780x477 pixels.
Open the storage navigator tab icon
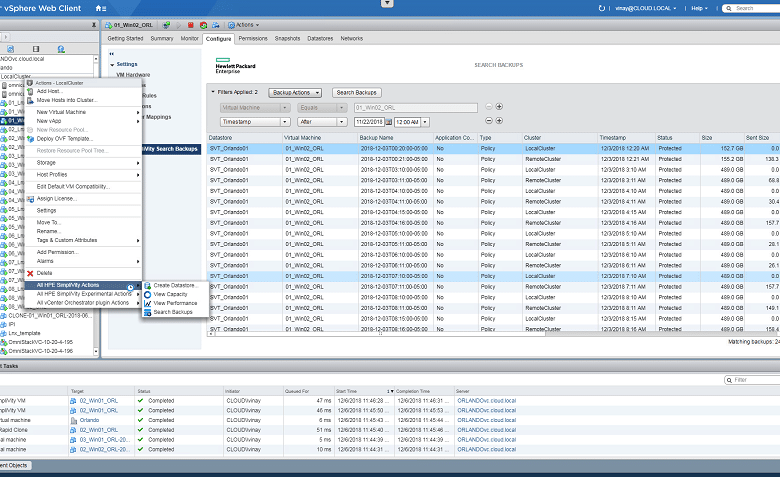pyautogui.click(x=36, y=49)
